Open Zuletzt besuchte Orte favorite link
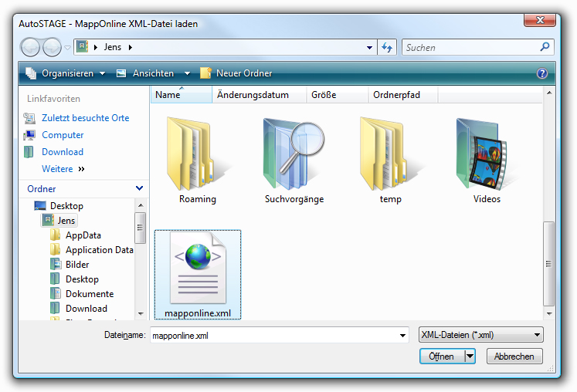Image resolution: width=577 pixels, height=392 pixels. click(x=85, y=118)
